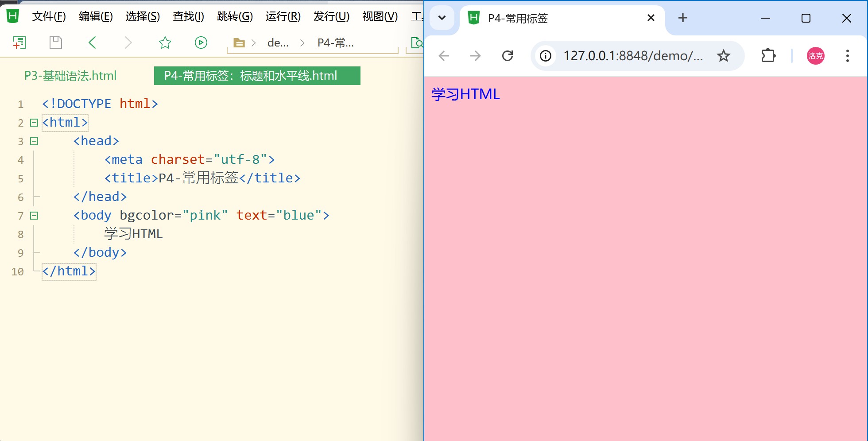Click the </head> closing tag on line 6
868x441 pixels.
(x=100, y=197)
